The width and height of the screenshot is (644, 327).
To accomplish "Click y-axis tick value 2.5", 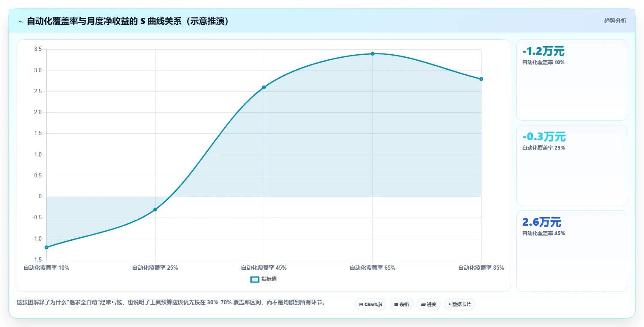I will tap(38, 91).
